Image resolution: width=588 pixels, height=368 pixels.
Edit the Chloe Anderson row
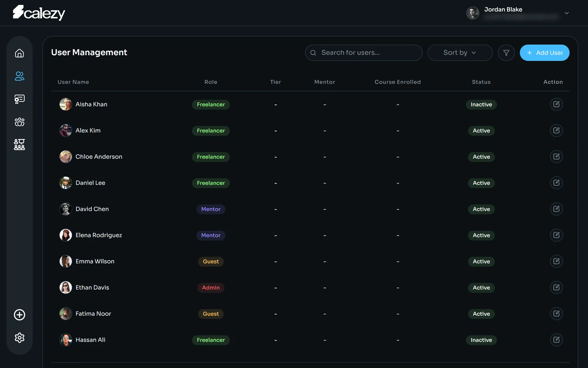[556, 156]
